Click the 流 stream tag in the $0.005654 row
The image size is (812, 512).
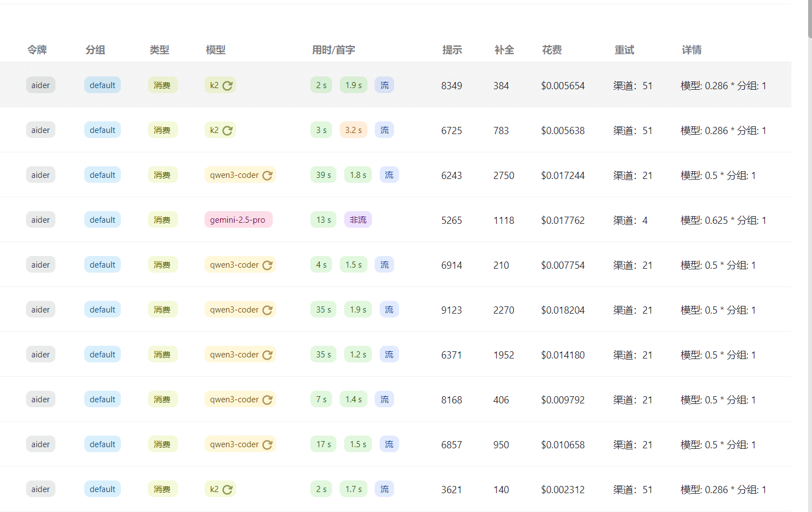point(385,85)
